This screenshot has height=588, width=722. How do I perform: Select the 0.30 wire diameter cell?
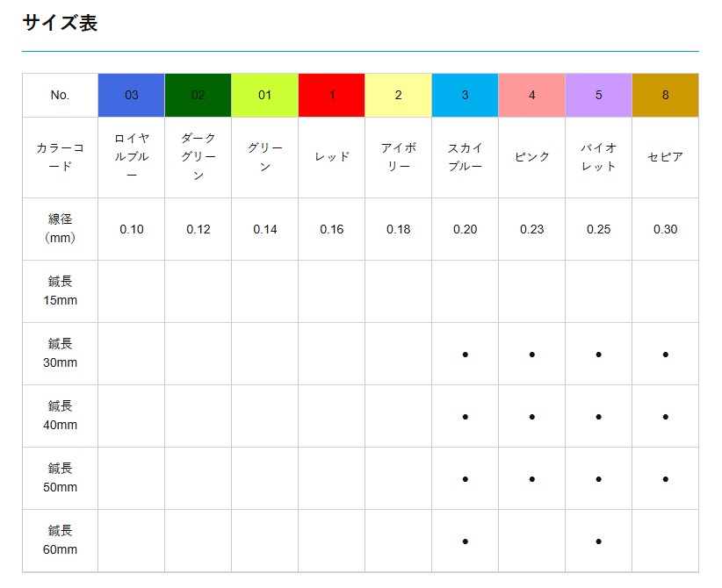(x=665, y=229)
